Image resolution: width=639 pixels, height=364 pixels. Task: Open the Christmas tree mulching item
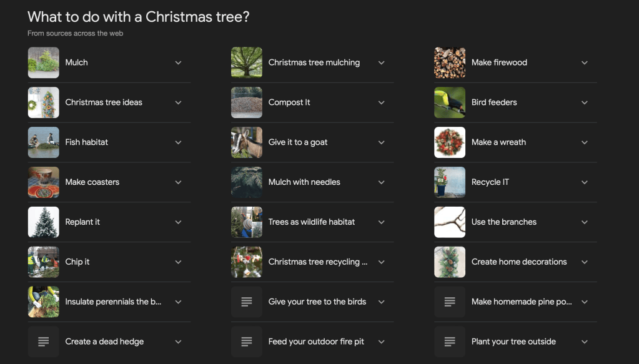pos(314,62)
